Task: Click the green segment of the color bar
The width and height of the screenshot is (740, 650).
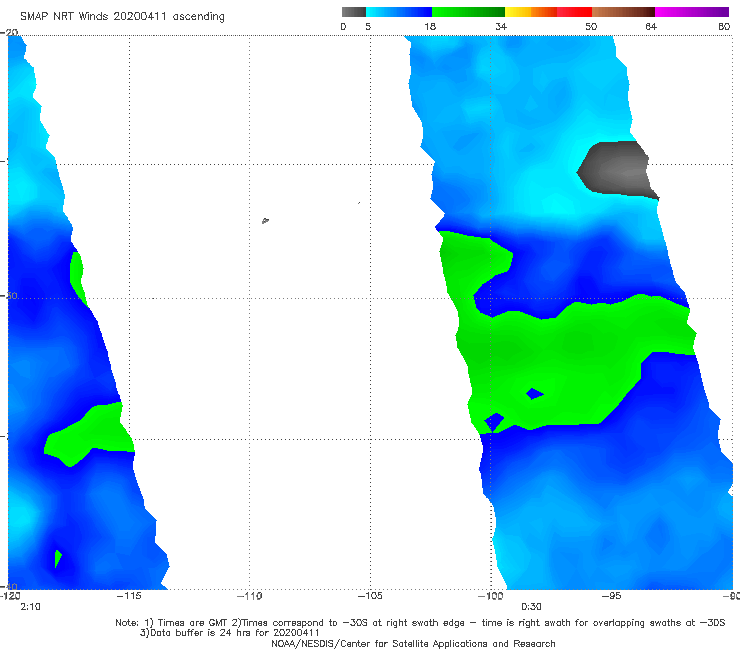Action: pos(468,12)
